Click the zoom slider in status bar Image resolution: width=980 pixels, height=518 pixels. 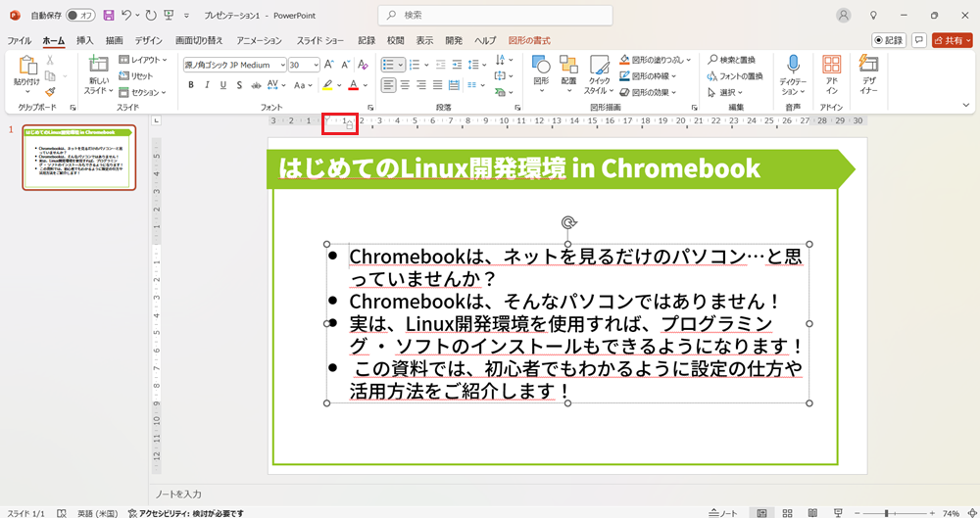coord(895,513)
